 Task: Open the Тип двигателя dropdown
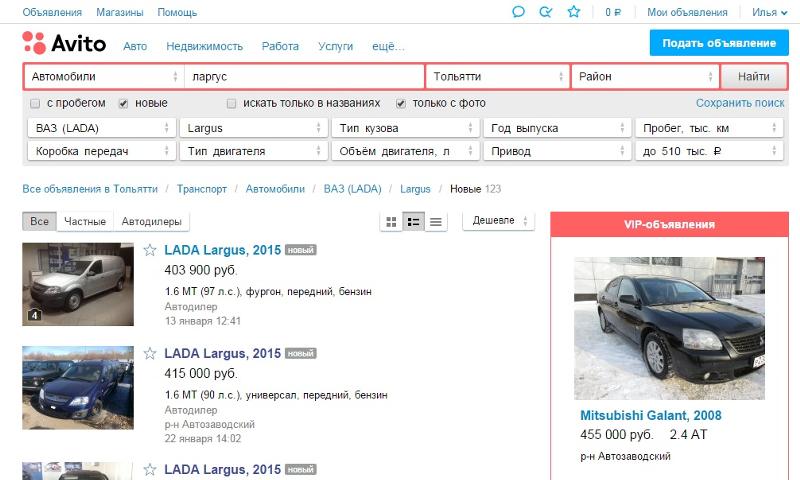[254, 151]
